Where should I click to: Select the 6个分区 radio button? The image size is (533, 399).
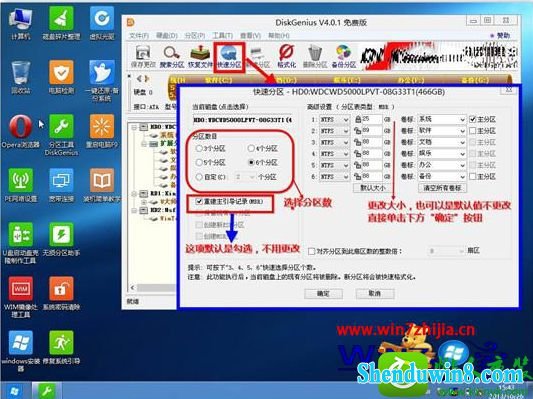click(251, 162)
